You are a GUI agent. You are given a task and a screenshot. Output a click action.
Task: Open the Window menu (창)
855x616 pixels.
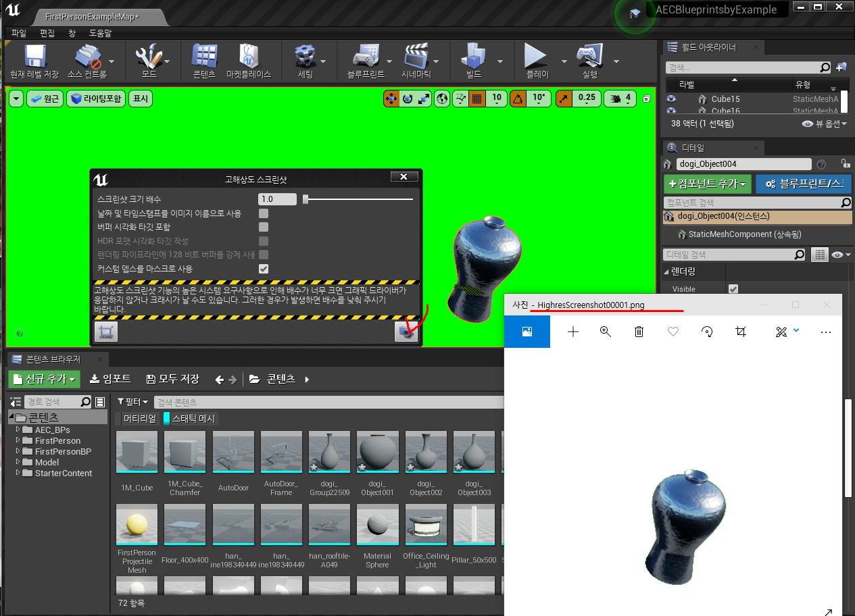[72, 33]
